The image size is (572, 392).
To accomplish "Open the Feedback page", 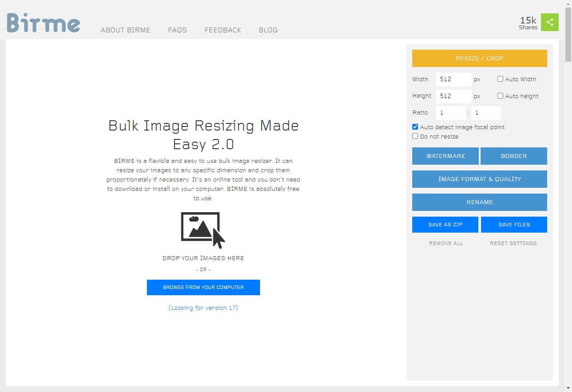I will [223, 30].
